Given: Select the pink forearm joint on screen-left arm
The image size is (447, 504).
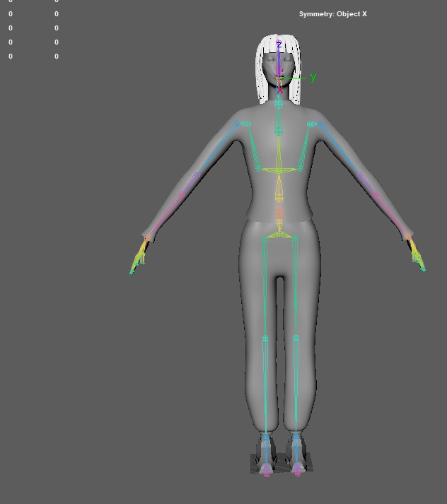Looking at the screenshot, I should coord(182,194).
